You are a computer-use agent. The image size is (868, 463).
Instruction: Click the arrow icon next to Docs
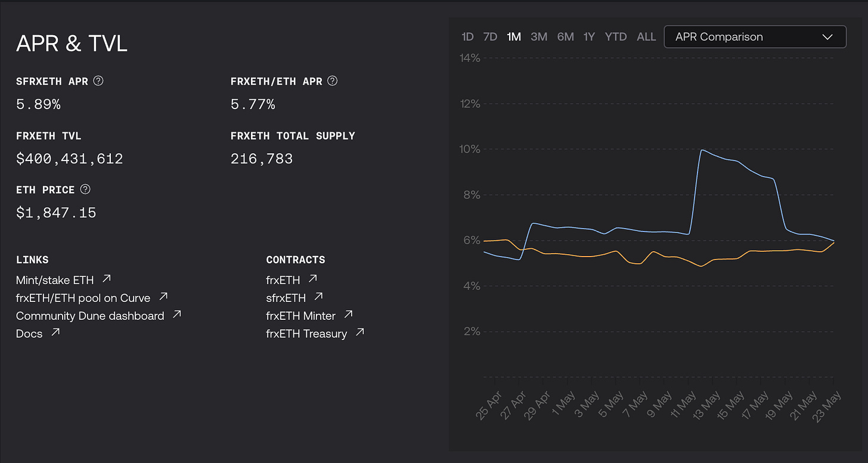point(55,332)
